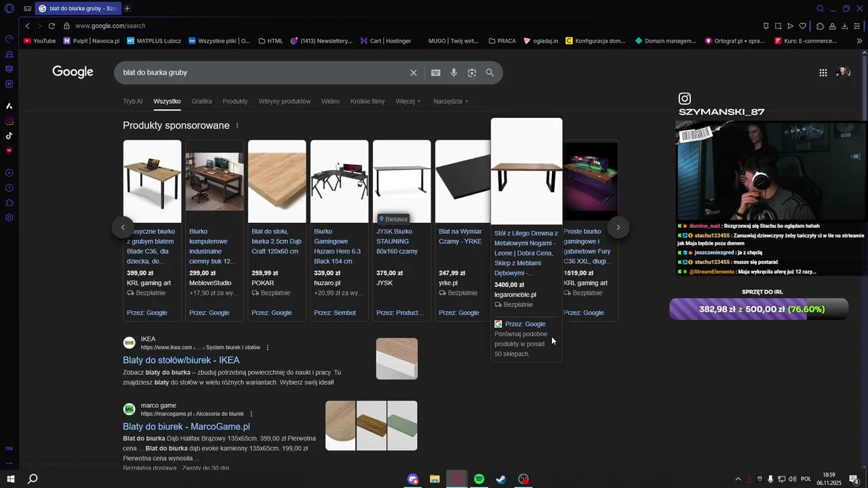Open the Instagram icon in Opera sidebar
The image size is (868, 488).
(9, 121)
